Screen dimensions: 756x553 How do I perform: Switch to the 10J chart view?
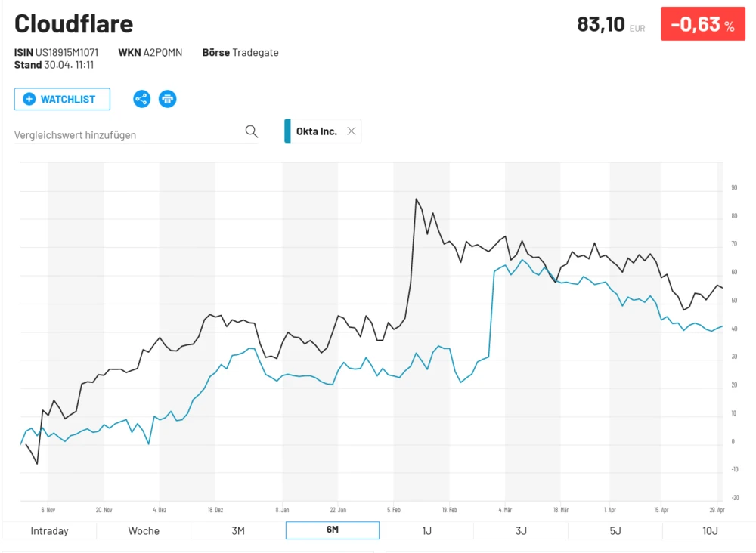(709, 530)
